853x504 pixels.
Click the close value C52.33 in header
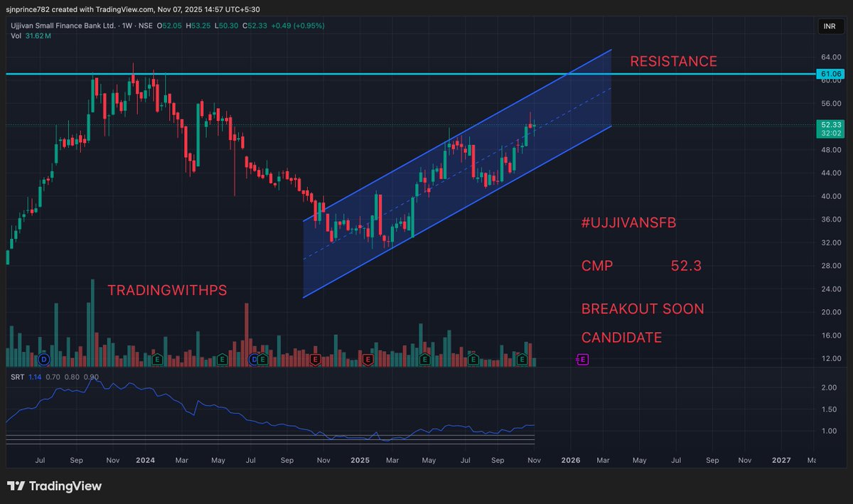point(254,26)
